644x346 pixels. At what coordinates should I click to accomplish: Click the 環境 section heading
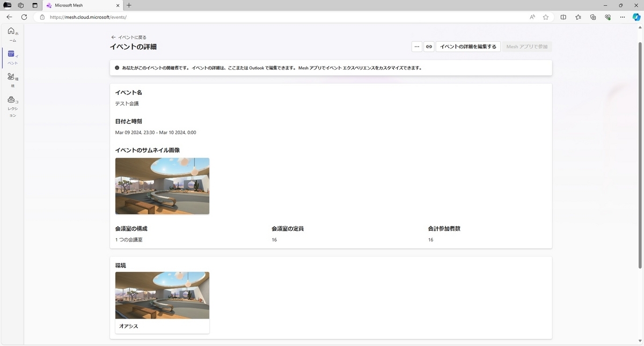121,266
